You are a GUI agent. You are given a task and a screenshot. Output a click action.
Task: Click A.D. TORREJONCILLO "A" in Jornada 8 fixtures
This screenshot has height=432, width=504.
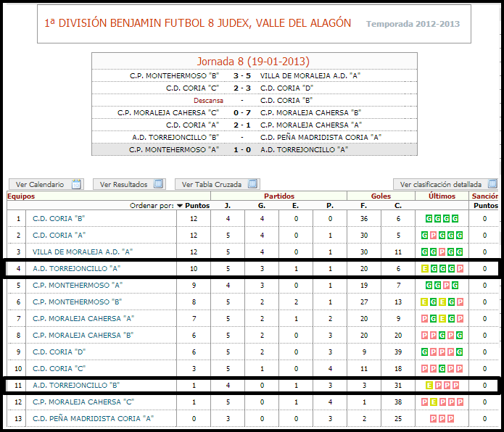[x=304, y=149]
